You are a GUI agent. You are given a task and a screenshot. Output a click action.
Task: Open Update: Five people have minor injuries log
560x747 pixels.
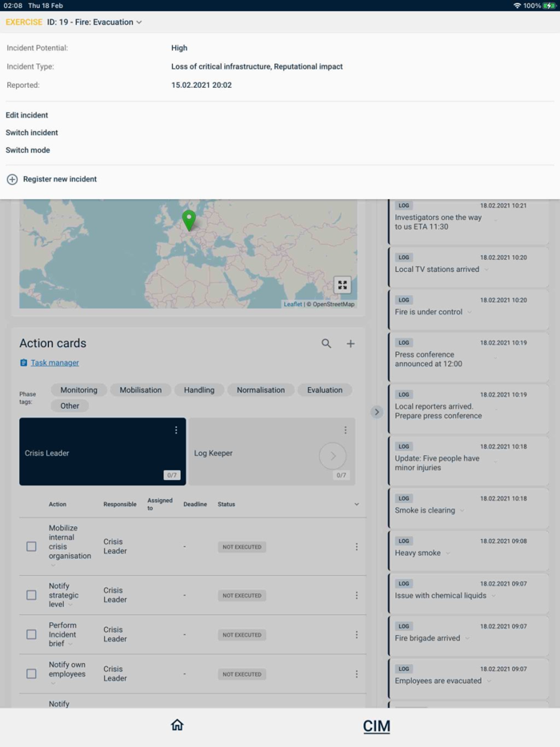click(468, 462)
